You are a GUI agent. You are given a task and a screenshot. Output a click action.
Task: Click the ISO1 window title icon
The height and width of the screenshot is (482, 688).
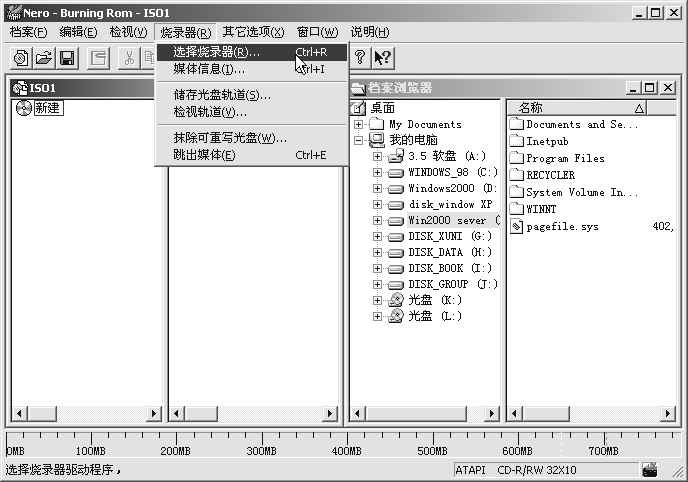pos(20,88)
